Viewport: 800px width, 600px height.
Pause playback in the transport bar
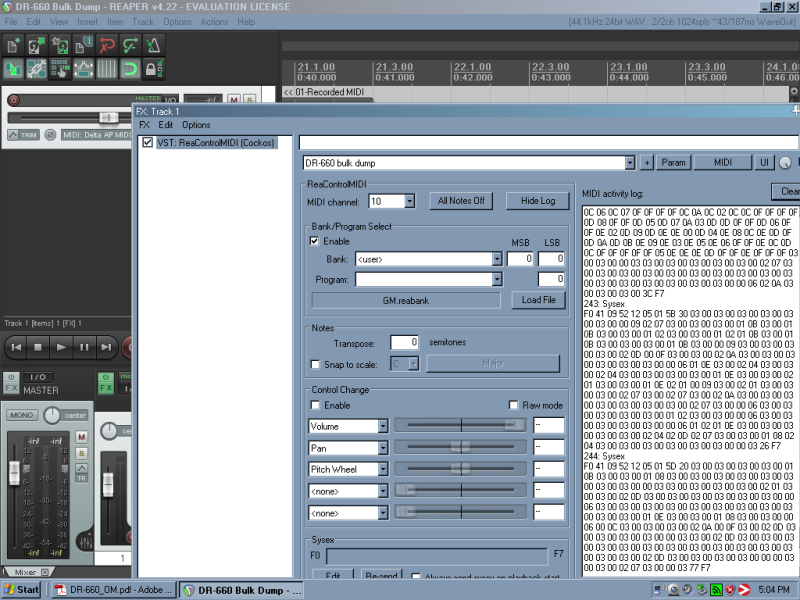coord(84,347)
